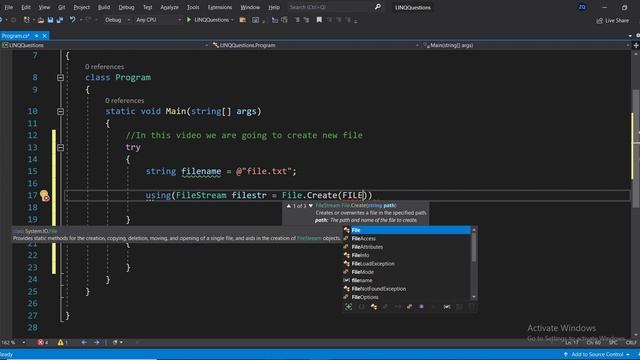Click the Live Share button
Viewport: 640px width, 360px height.
coord(613,20)
